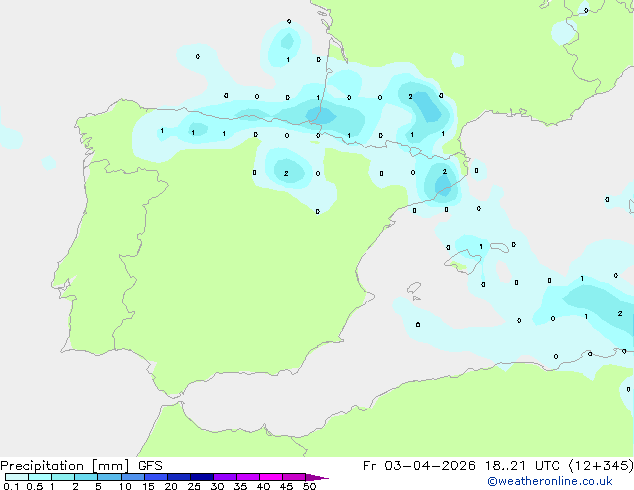The height and width of the screenshot is (490, 634).
Task: Select the 'GFS' model label
Action: [x=150, y=466]
